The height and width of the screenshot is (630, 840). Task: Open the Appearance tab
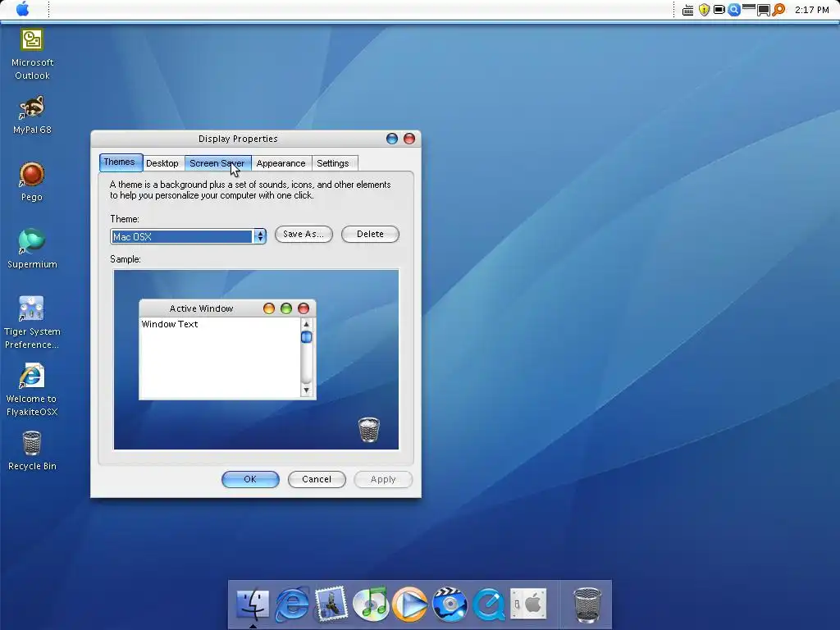281,163
